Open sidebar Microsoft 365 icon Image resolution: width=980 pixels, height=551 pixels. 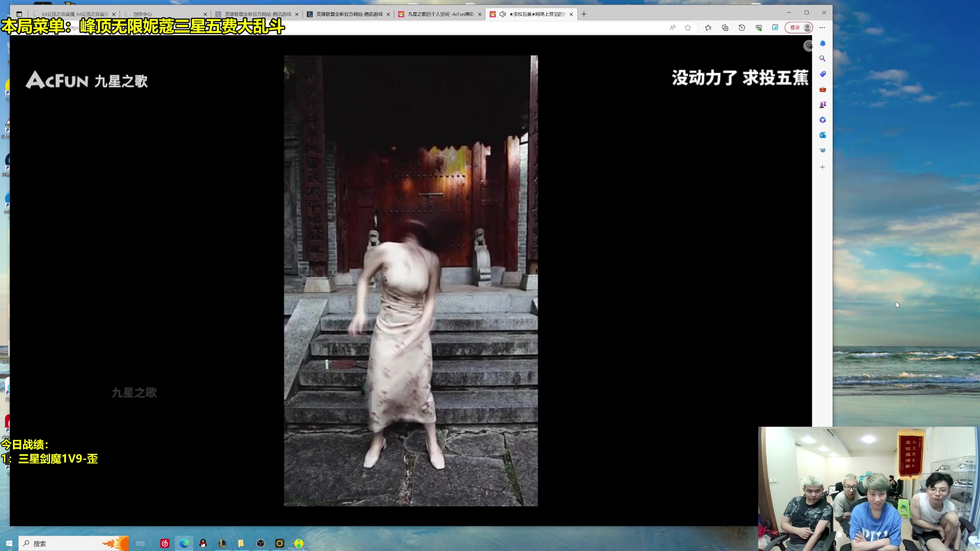coord(822,120)
